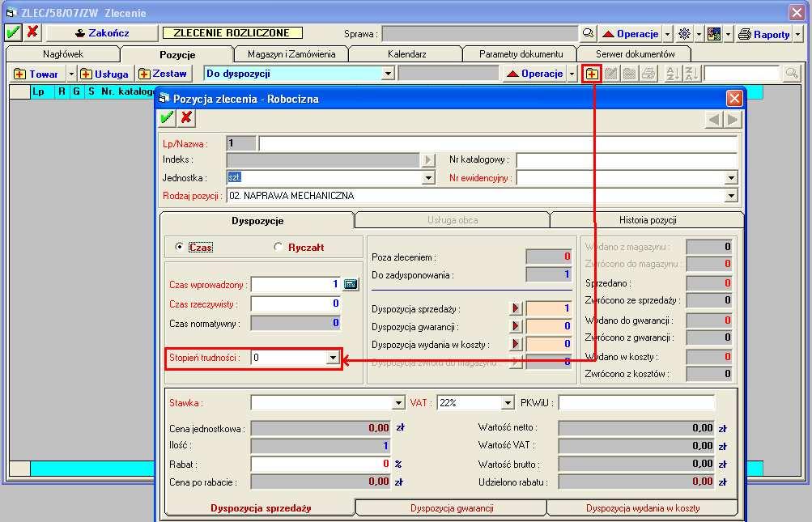Open the Parametry dokumentu tab
The image size is (812, 522).
click(521, 54)
